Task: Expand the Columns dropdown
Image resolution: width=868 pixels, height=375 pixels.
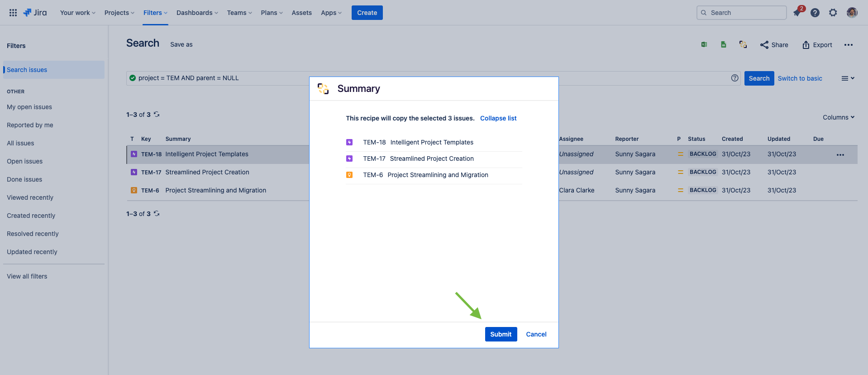Action: [838, 117]
